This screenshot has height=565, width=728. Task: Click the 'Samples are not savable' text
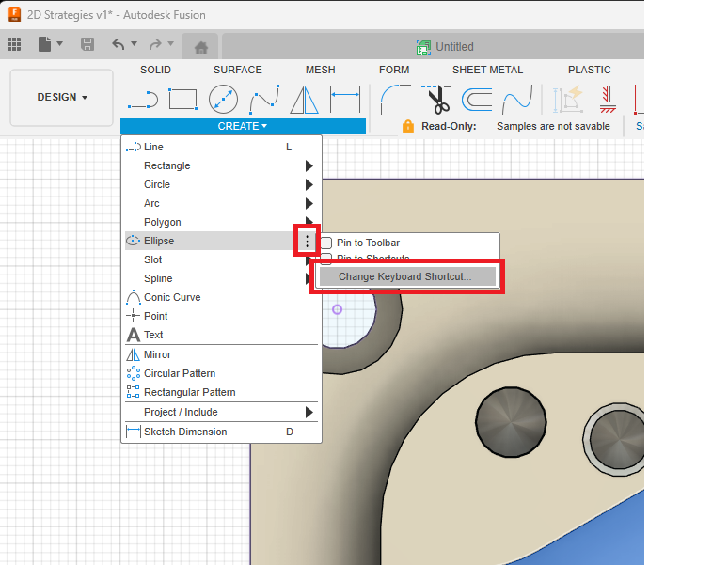coord(553,126)
